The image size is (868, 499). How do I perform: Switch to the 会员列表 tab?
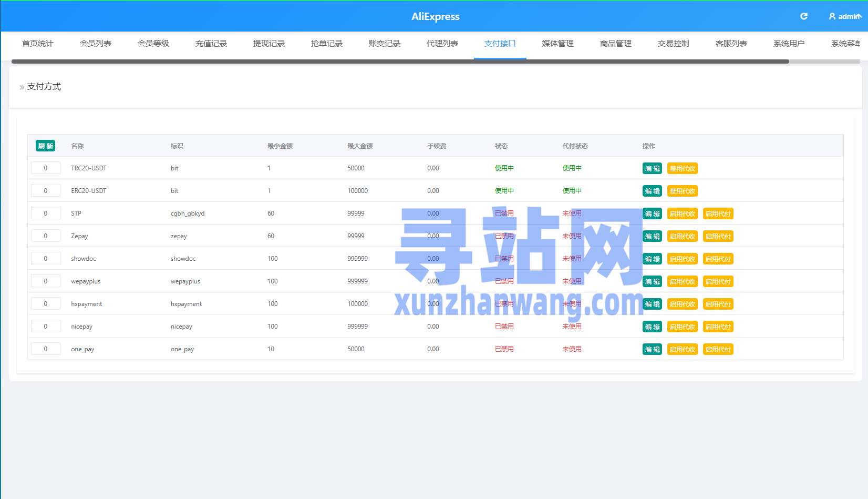point(96,44)
